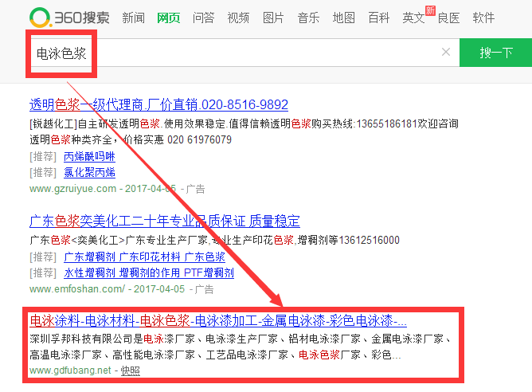Click the 电泳涂料-电泳材料 result title
532x392 pixels.
[x=217, y=321]
